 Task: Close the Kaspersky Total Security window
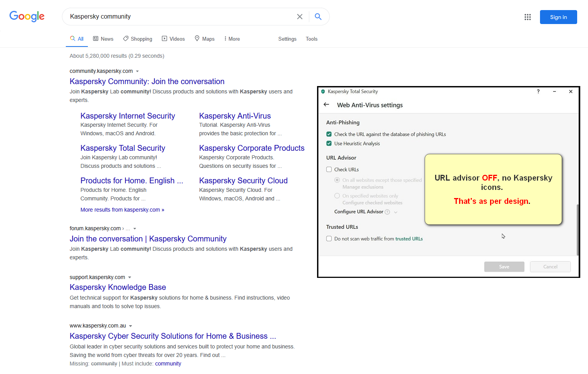point(571,91)
